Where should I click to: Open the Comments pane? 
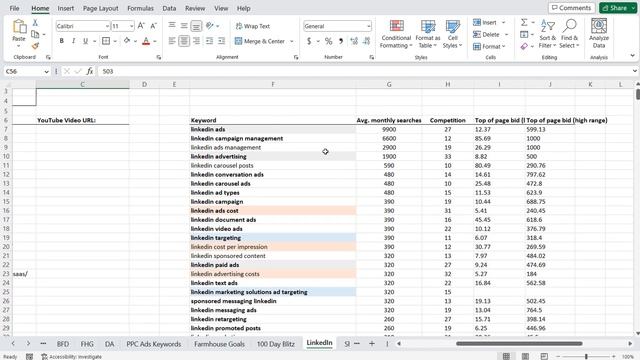click(571, 8)
